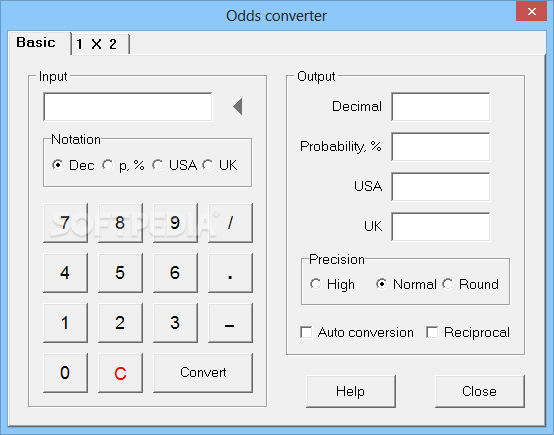Click the Convert button

(x=203, y=373)
